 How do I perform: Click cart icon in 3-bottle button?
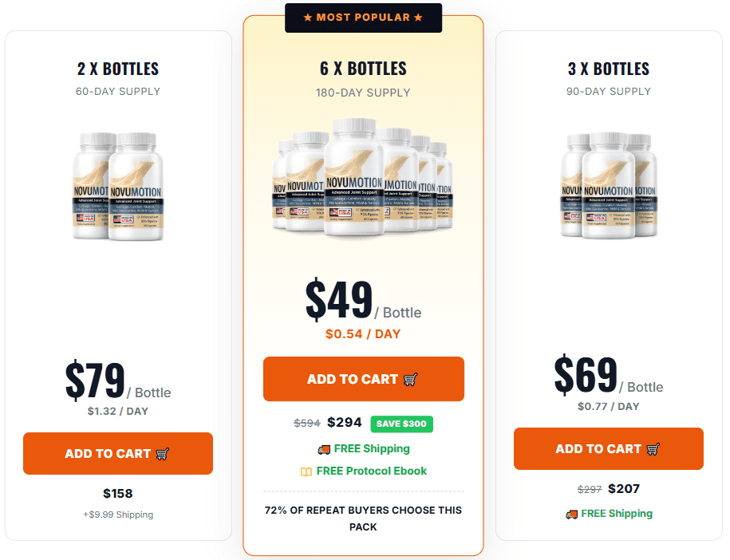653,449
